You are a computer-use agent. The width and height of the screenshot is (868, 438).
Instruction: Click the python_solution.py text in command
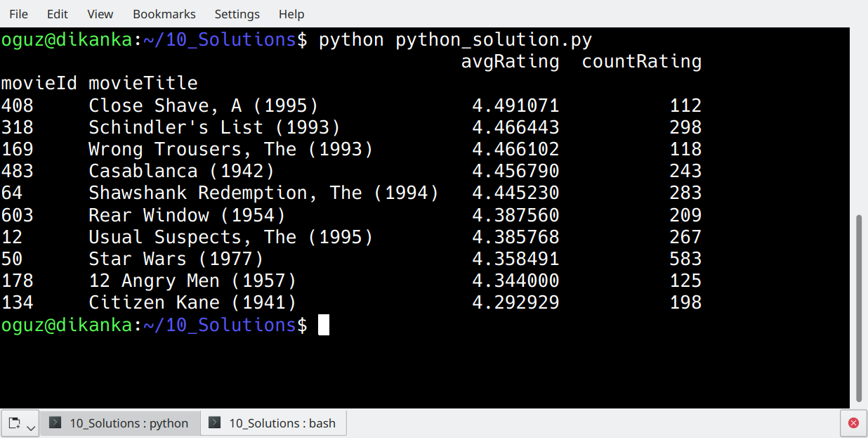(x=494, y=40)
